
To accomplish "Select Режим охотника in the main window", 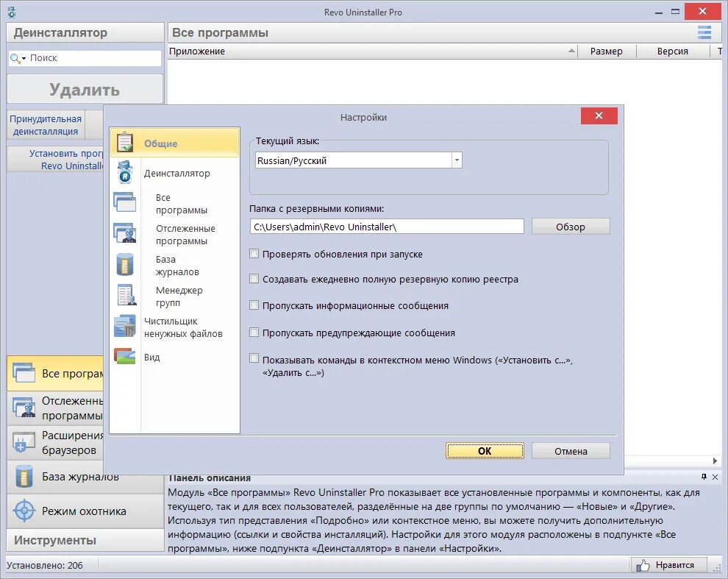I will click(x=85, y=511).
